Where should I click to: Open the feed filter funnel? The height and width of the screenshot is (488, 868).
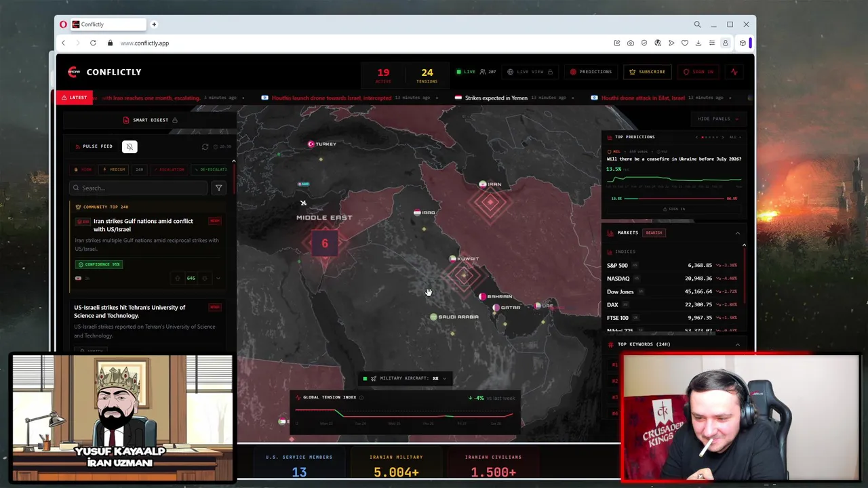[218, 188]
